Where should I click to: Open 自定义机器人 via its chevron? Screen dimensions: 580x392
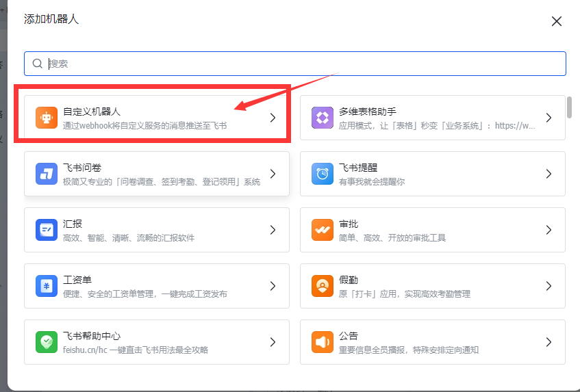click(273, 118)
